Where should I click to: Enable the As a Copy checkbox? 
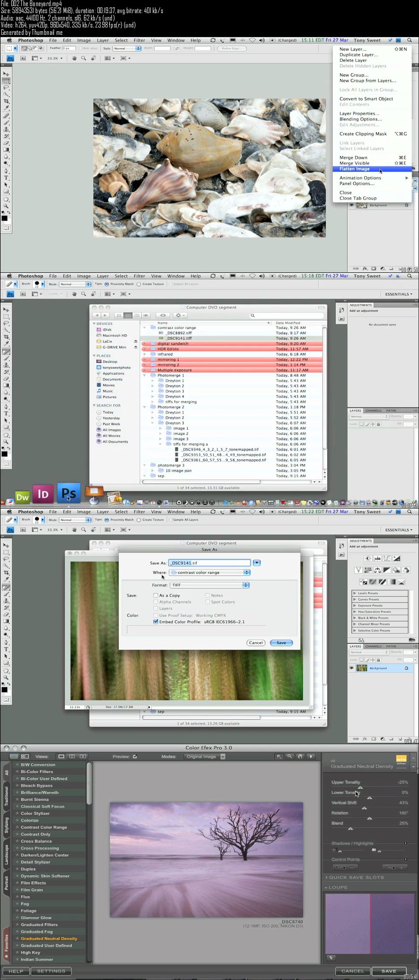point(155,595)
